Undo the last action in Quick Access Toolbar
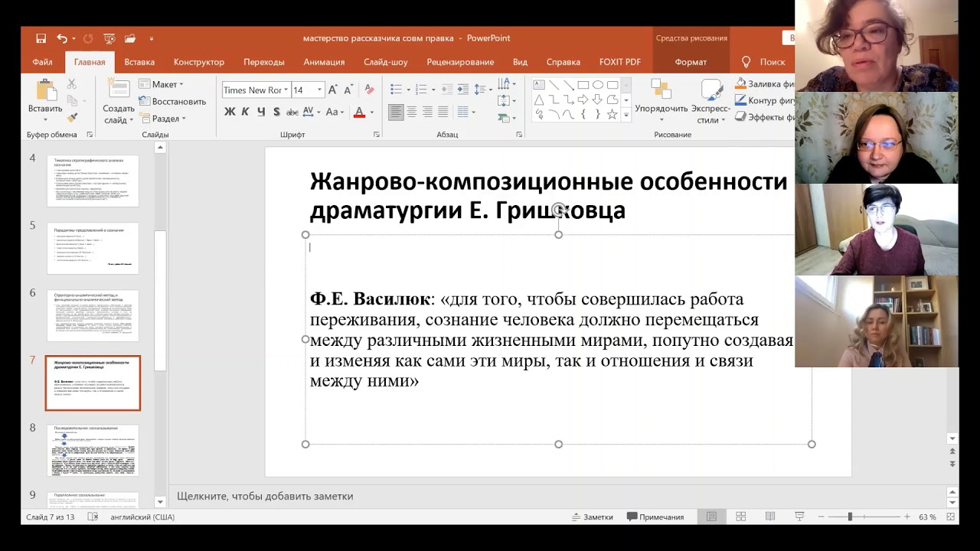 (x=61, y=38)
